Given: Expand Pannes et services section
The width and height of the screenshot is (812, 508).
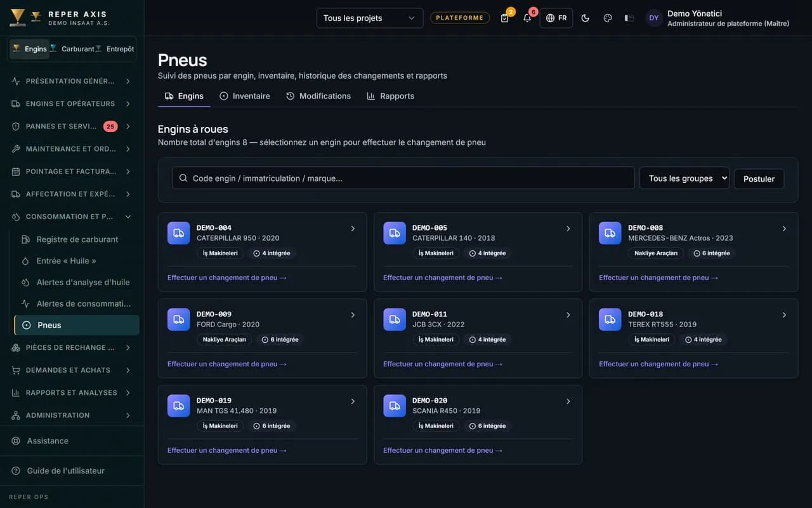Looking at the screenshot, I should pyautogui.click(x=72, y=126).
